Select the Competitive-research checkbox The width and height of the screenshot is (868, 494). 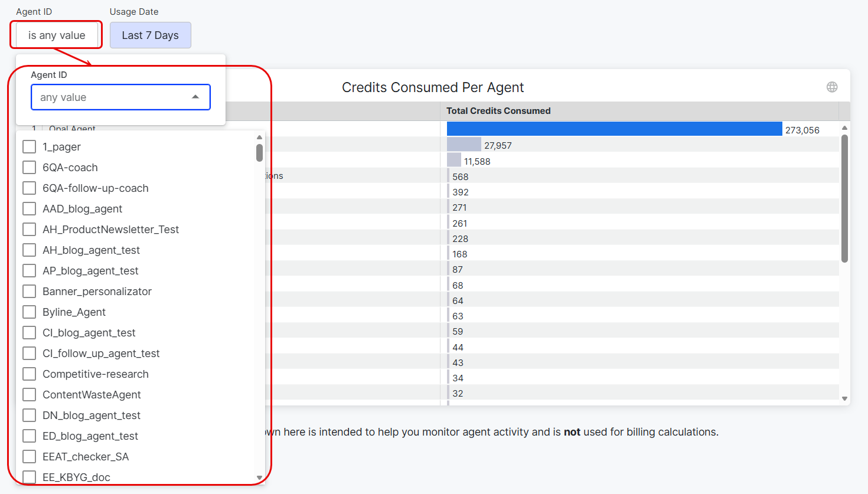[x=30, y=374]
